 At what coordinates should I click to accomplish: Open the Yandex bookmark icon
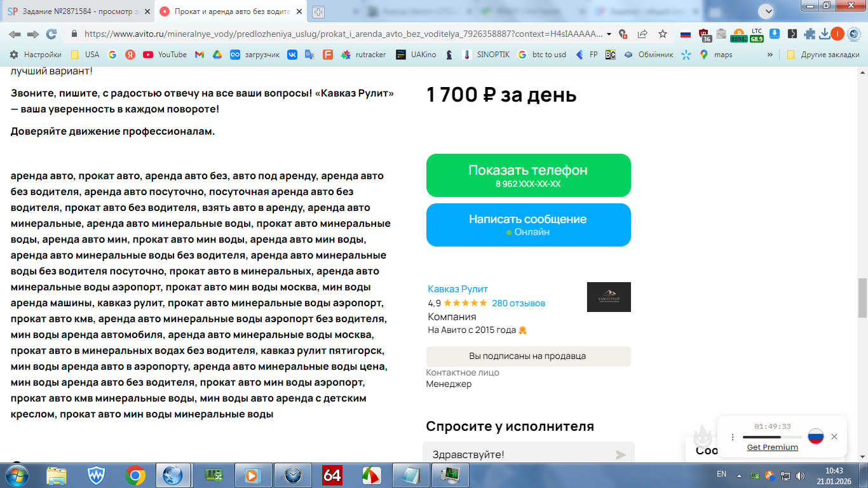point(130,55)
